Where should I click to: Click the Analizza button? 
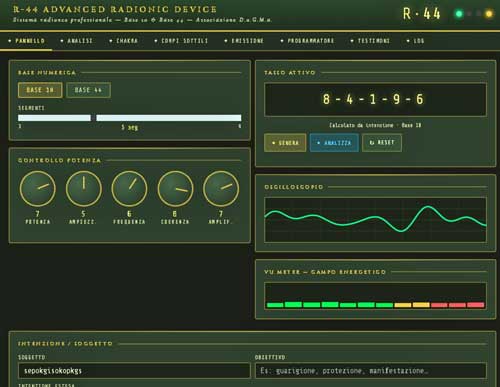(x=334, y=143)
